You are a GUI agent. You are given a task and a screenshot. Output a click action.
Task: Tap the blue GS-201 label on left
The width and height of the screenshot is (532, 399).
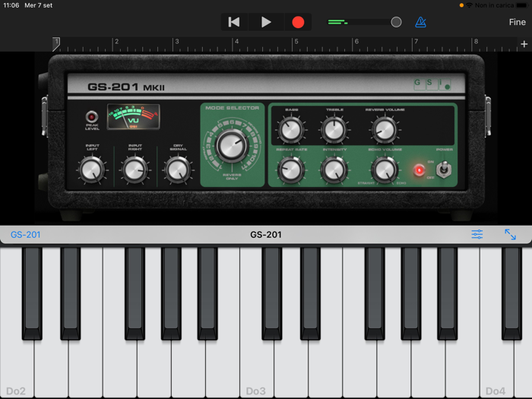tap(25, 234)
